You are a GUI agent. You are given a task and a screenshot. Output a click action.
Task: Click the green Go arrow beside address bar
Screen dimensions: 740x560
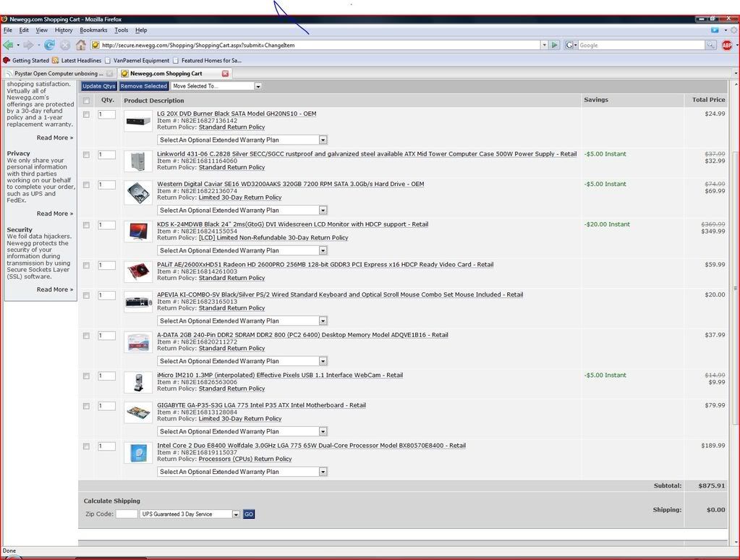click(555, 45)
